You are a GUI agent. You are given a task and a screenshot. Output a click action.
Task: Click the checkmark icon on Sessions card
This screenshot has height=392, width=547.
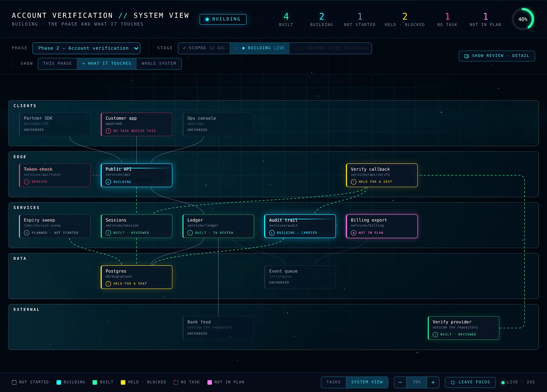click(108, 233)
